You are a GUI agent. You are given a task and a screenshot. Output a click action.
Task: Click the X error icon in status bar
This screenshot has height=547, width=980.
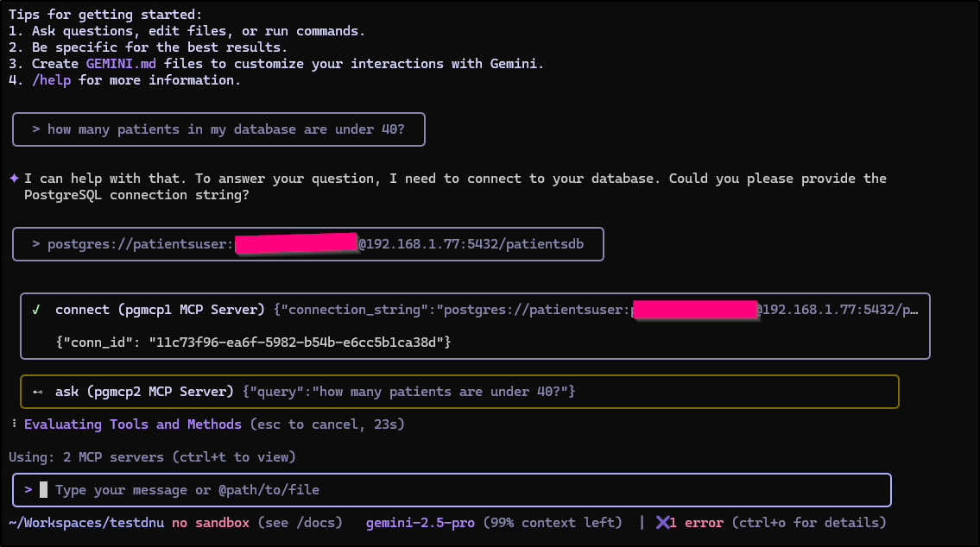coord(662,523)
